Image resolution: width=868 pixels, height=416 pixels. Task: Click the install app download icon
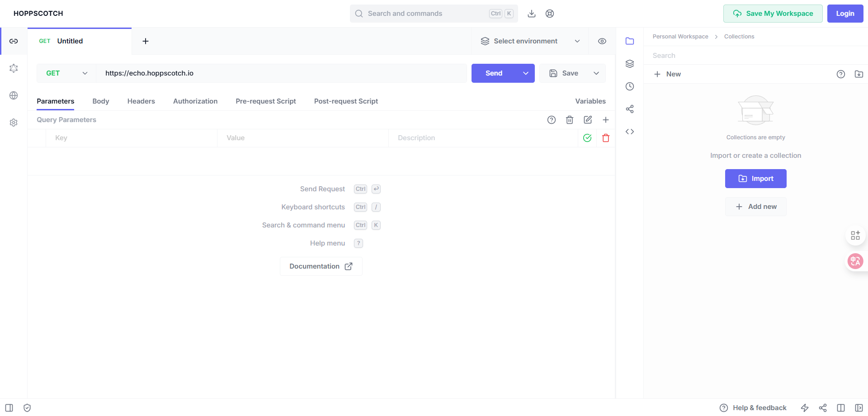click(532, 14)
